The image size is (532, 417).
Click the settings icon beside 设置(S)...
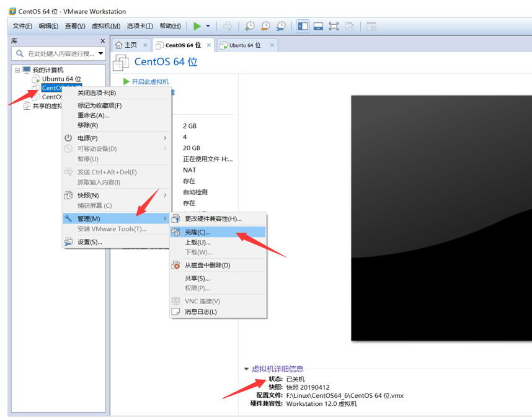point(68,242)
